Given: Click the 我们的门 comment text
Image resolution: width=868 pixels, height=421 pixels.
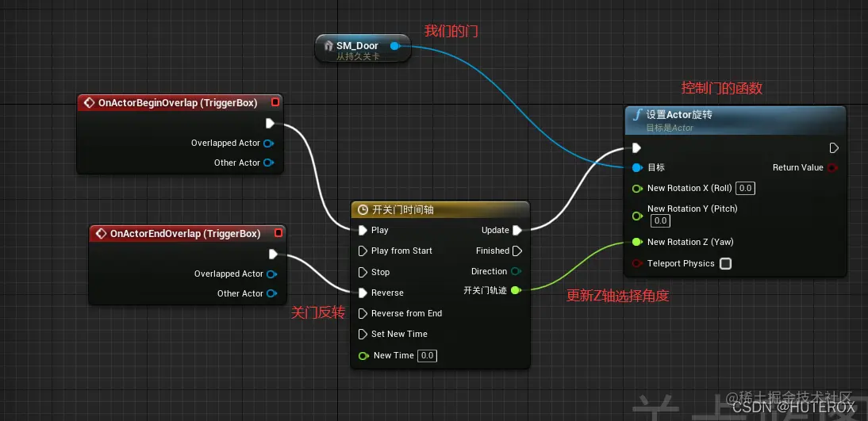Looking at the screenshot, I should 451,31.
